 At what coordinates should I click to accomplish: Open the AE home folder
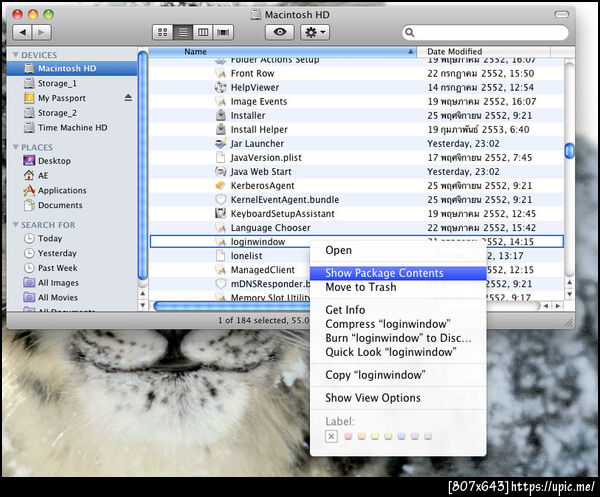pos(72,176)
